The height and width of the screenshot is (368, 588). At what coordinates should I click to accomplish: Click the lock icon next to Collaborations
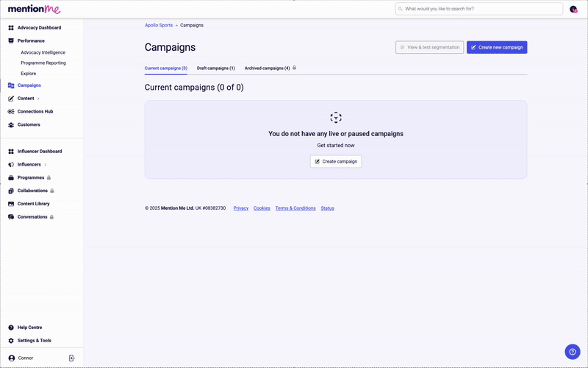[x=52, y=191]
